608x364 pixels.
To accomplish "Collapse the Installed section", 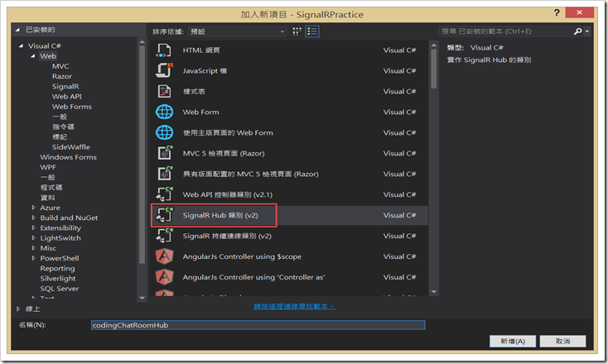I will pos(18,30).
